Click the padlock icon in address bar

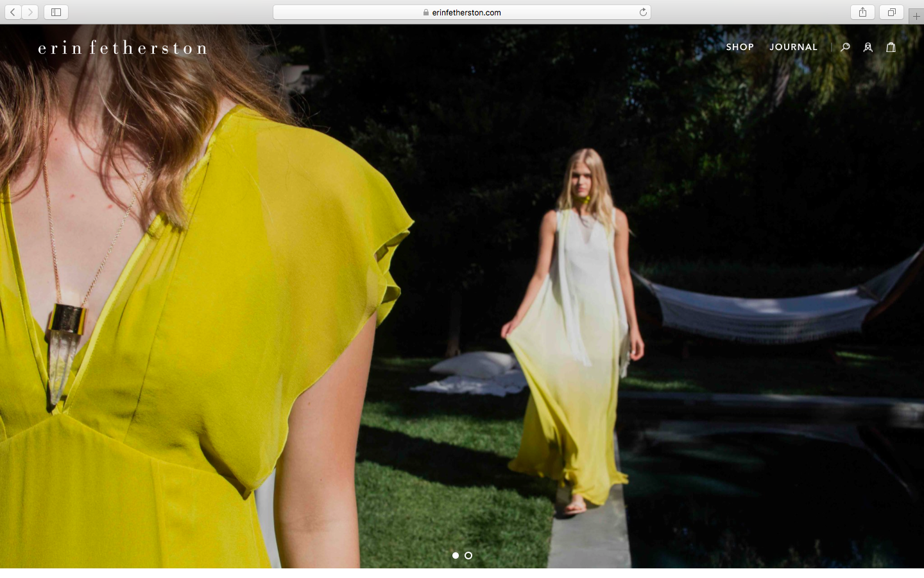coord(426,12)
